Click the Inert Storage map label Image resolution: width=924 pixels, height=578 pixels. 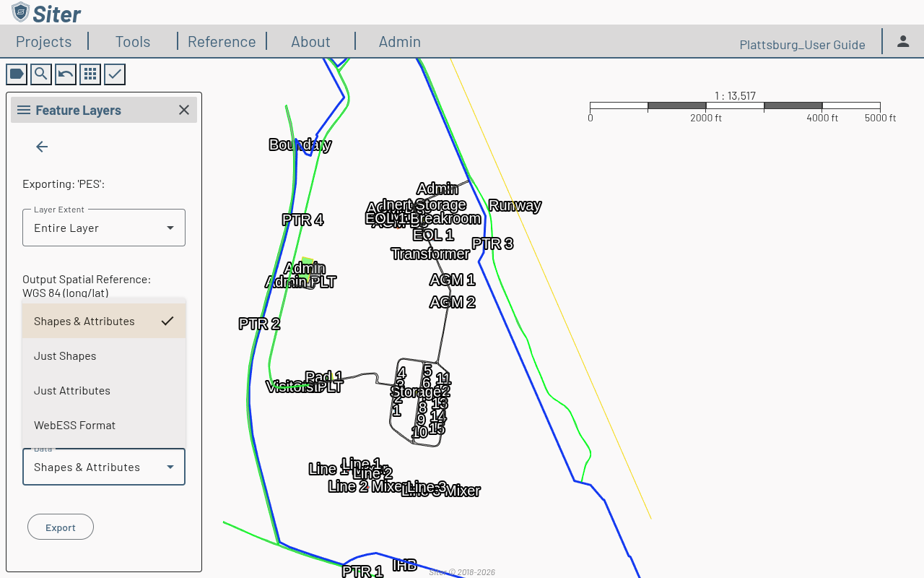click(424, 204)
